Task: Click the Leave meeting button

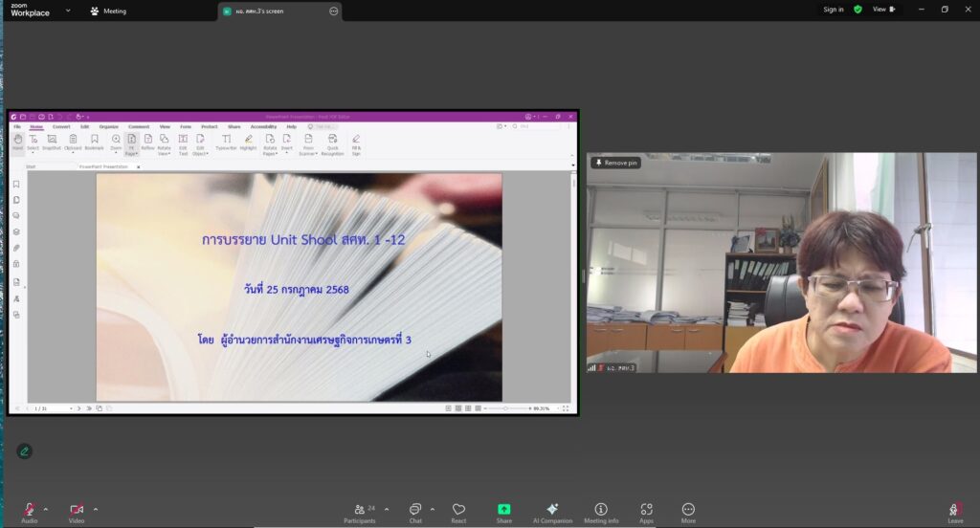Action: [954, 513]
